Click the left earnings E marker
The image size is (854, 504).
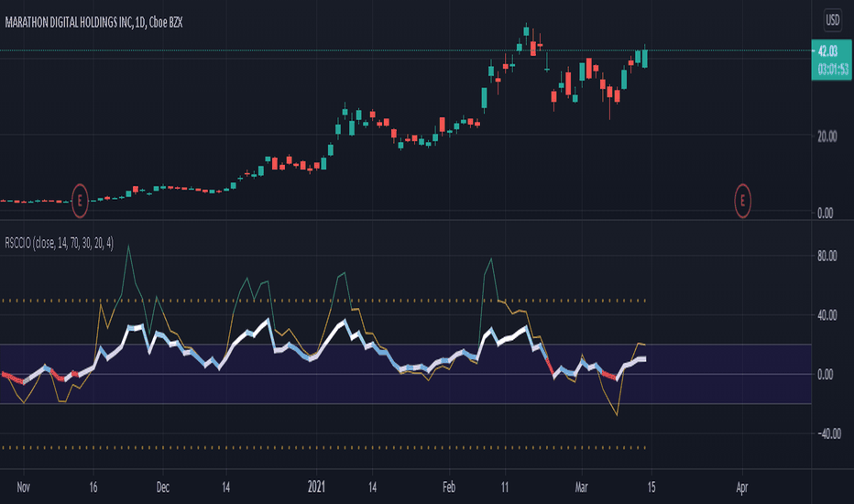click(80, 201)
